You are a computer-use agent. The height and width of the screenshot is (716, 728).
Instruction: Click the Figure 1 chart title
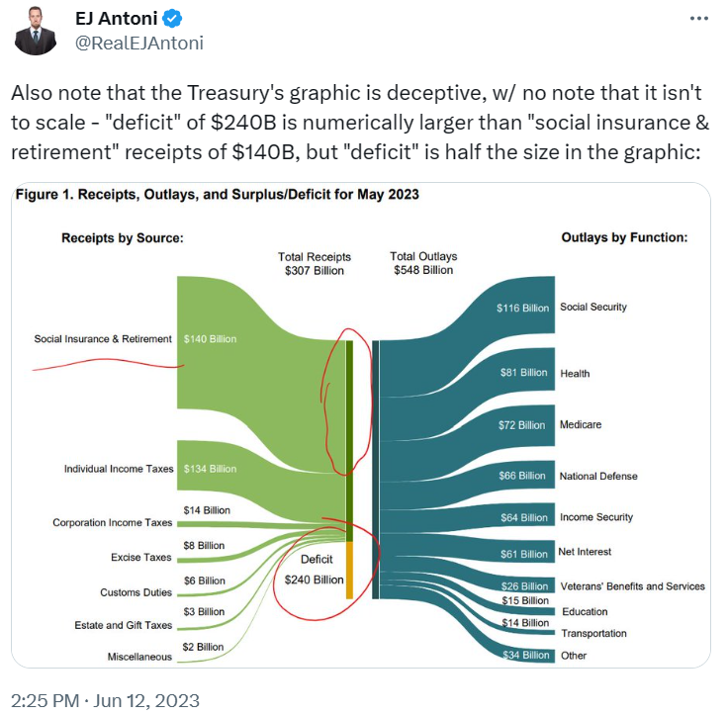[218, 194]
